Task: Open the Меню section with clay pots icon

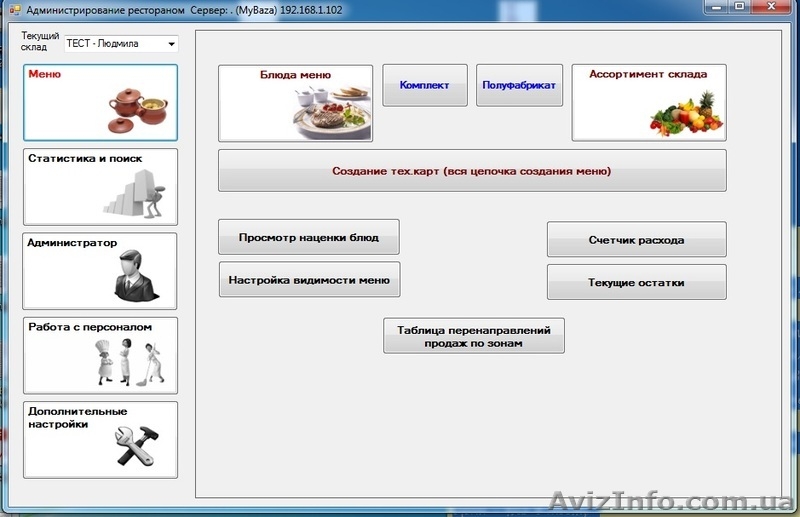Action: (x=101, y=103)
